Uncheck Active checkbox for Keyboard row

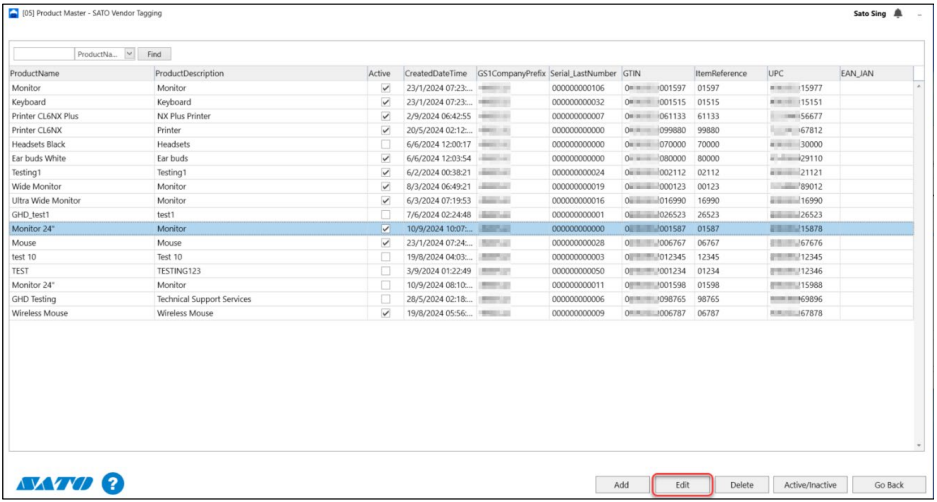tap(385, 102)
